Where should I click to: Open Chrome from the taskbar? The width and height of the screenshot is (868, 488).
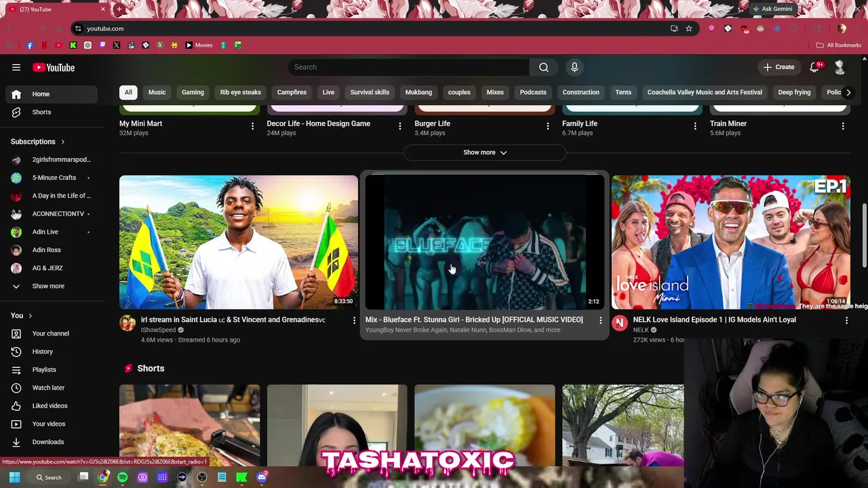point(102,477)
